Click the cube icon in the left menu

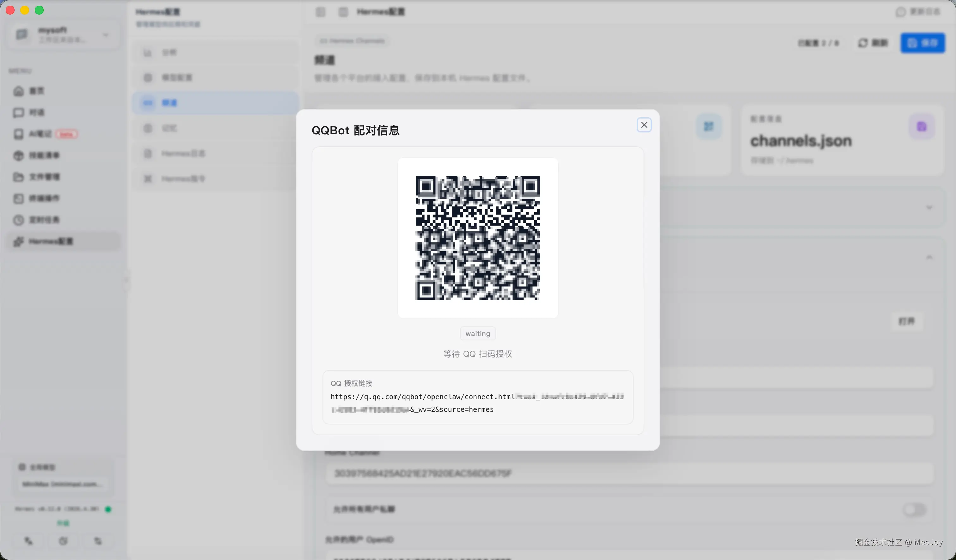point(19,155)
